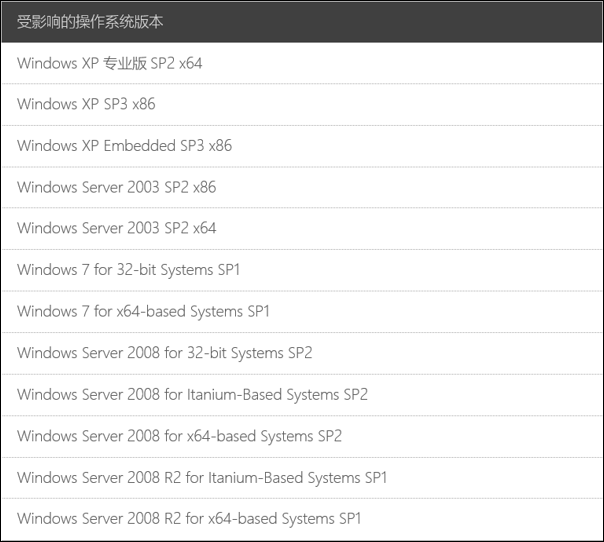Viewport: 604px width, 542px height.
Task: Choose Windows Server 2008 R2 for Itanium-Based SP1
Action: click(x=302, y=478)
